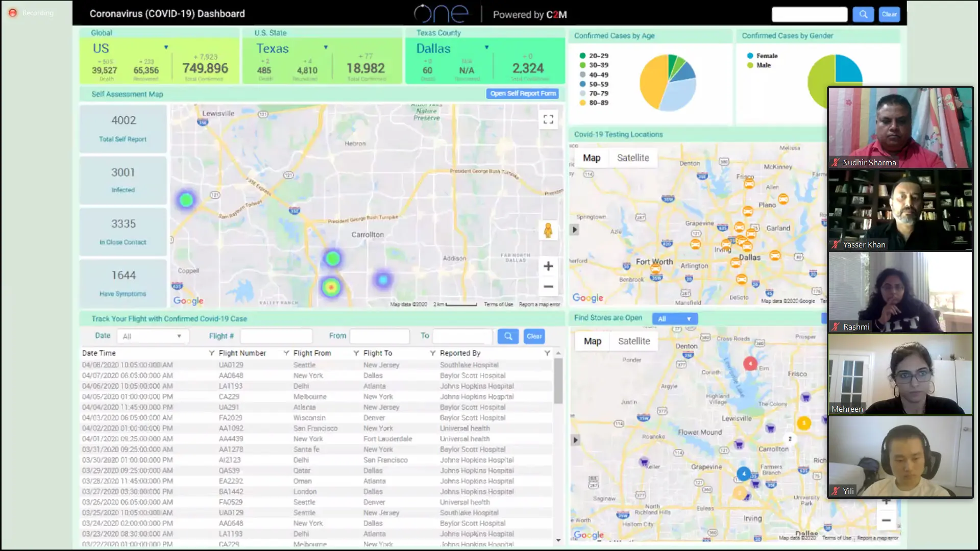
Task: Filter the Reported By column
Action: pyautogui.click(x=547, y=353)
